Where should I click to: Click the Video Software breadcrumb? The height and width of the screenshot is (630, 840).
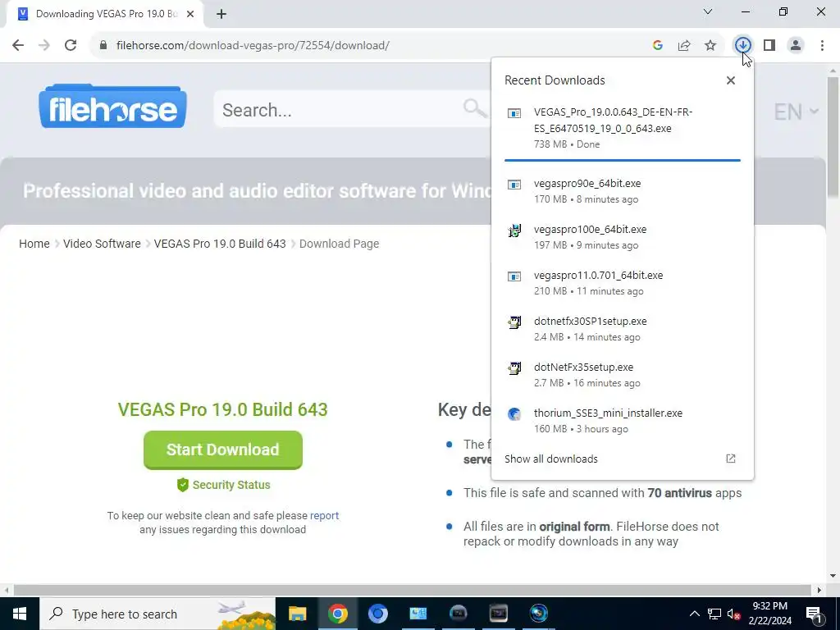[102, 244]
